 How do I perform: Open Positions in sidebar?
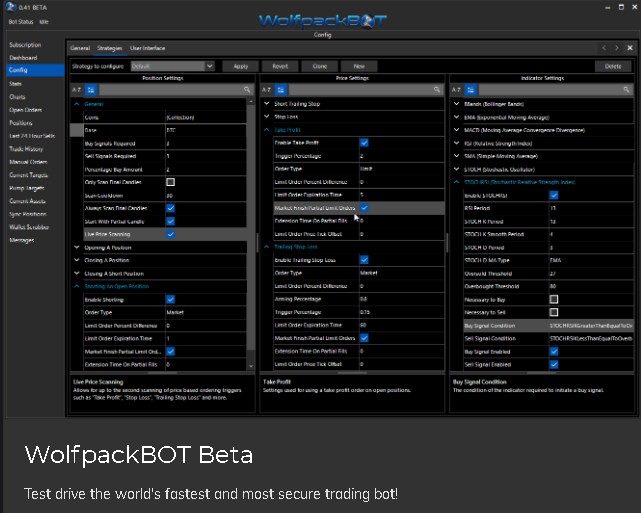click(x=21, y=123)
